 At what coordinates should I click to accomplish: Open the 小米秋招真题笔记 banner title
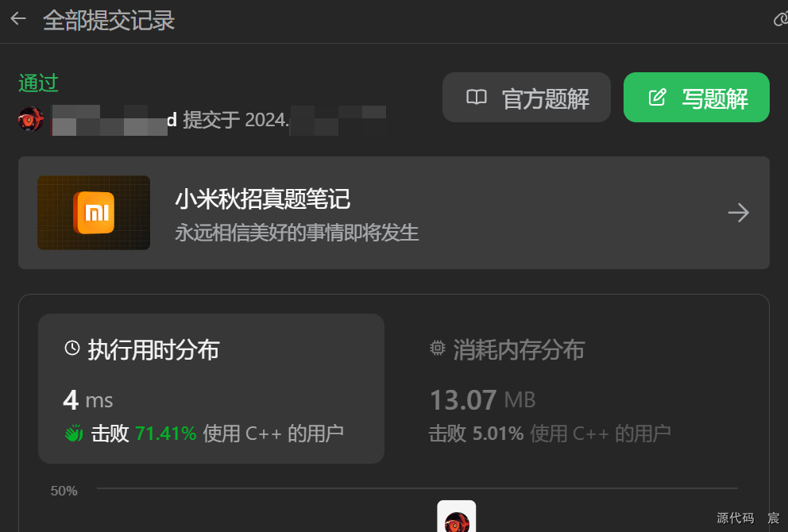[262, 199]
